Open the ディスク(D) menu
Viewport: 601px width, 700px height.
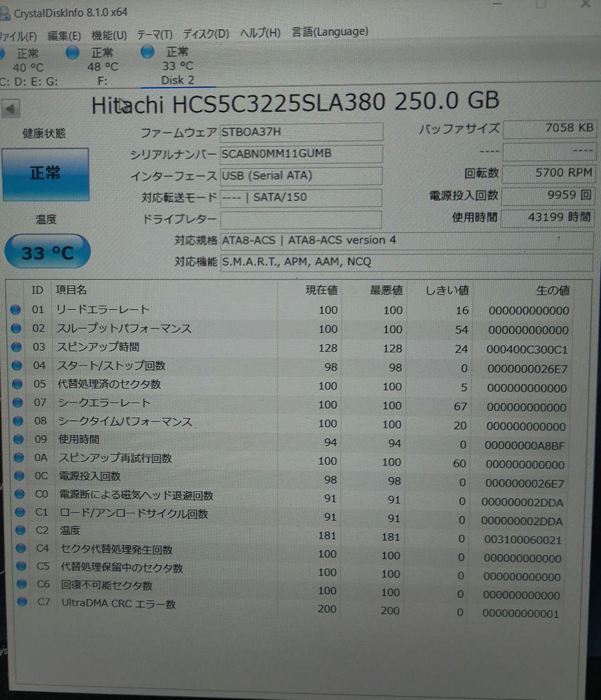pyautogui.click(x=206, y=34)
